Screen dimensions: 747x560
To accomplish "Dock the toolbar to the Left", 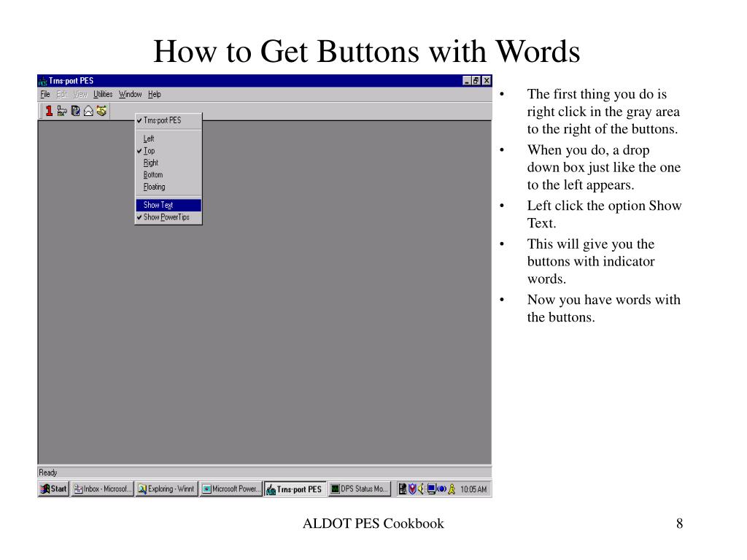I will (x=169, y=139).
